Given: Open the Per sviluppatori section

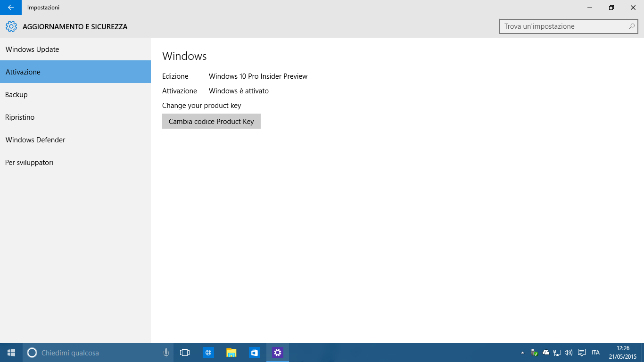Looking at the screenshot, I should click(75, 163).
